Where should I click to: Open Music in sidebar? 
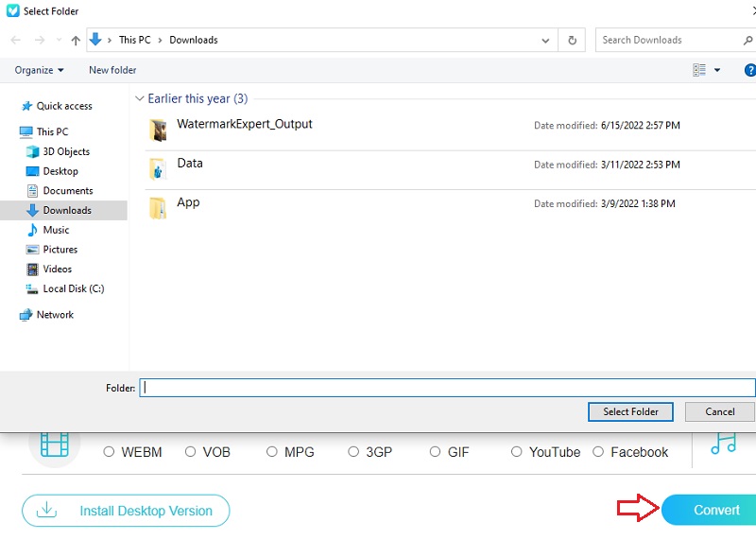56,230
